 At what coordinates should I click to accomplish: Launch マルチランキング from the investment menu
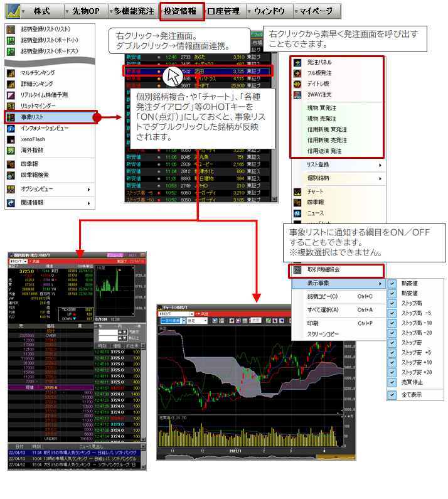[50, 73]
